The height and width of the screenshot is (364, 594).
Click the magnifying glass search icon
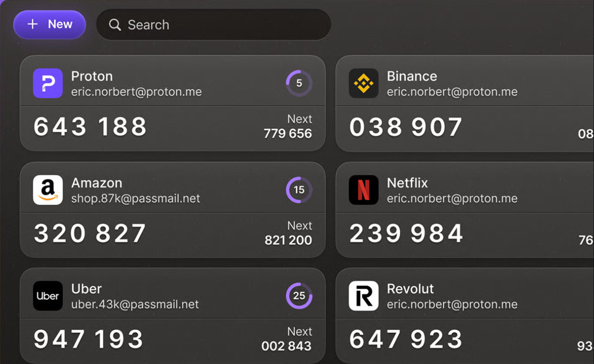(115, 25)
